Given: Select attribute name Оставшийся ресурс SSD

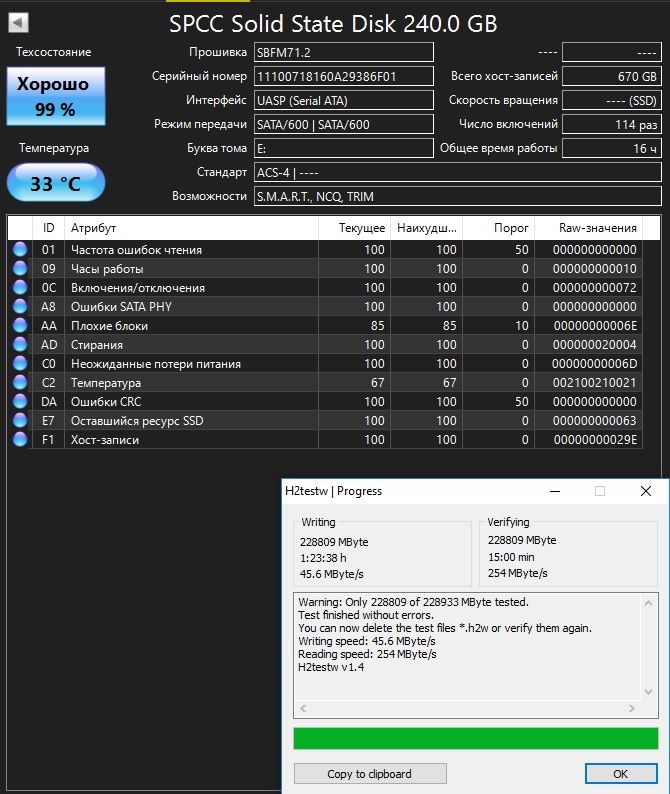Looking at the screenshot, I should 137,421.
